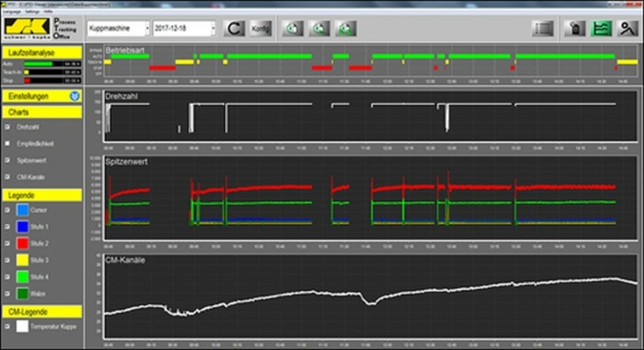
Task: Click the padlock icon in toolbar
Action: click(x=575, y=29)
